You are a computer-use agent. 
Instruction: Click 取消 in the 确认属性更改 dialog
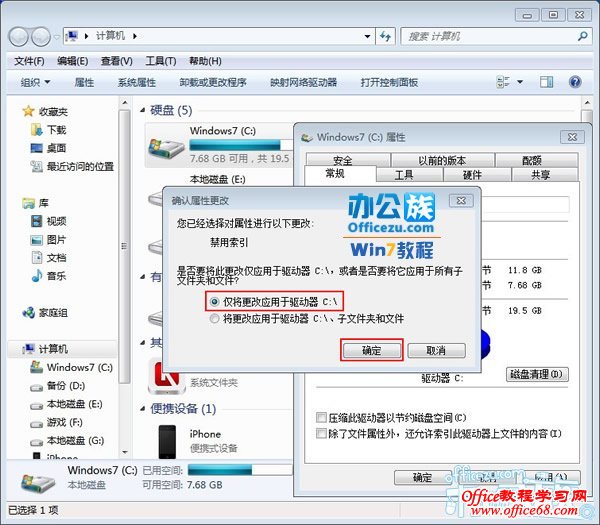(437, 350)
